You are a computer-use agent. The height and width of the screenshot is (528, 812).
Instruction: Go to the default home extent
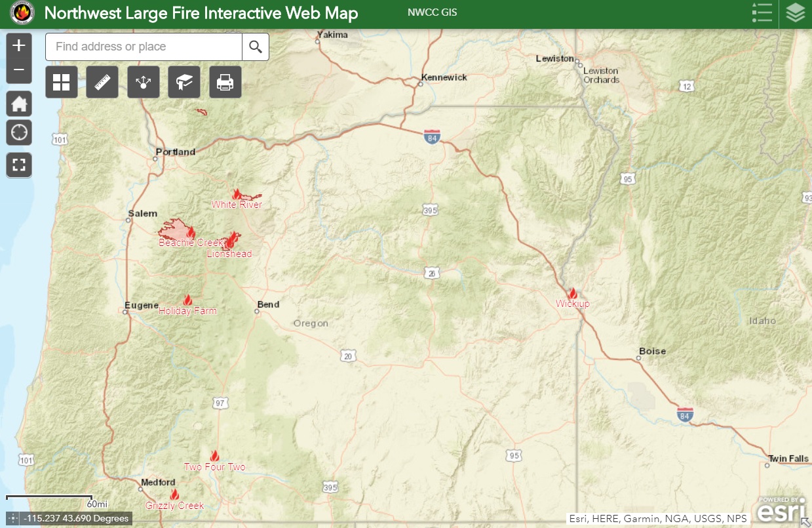point(19,103)
